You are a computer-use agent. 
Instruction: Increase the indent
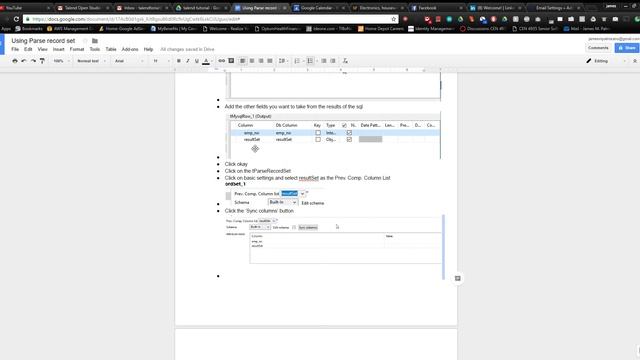point(333,61)
